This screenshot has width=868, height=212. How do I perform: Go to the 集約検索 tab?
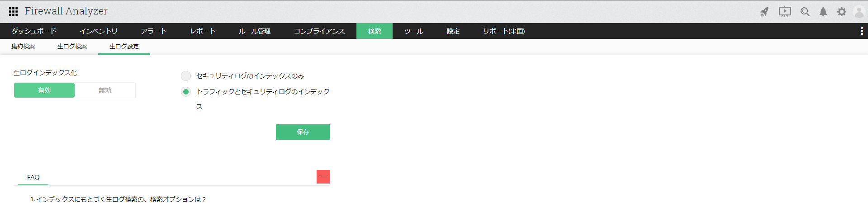point(23,47)
